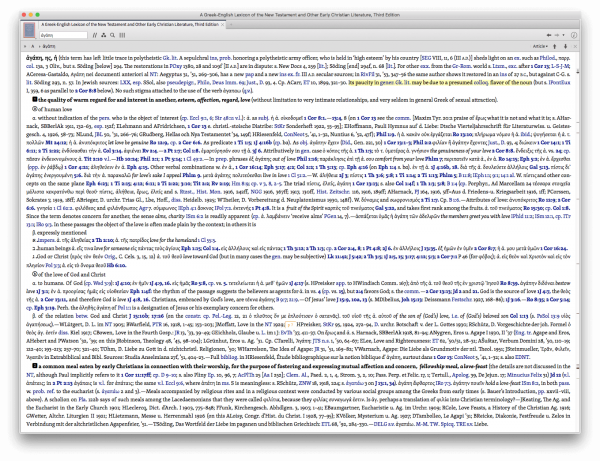Expand the table of contents arrow

point(23,46)
